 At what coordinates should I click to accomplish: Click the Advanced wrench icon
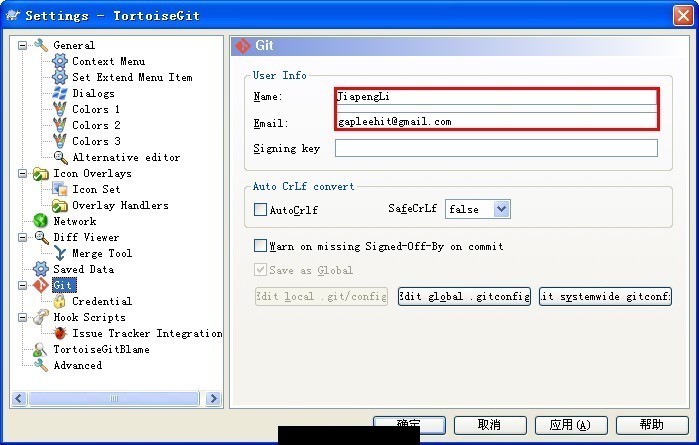click(x=41, y=366)
